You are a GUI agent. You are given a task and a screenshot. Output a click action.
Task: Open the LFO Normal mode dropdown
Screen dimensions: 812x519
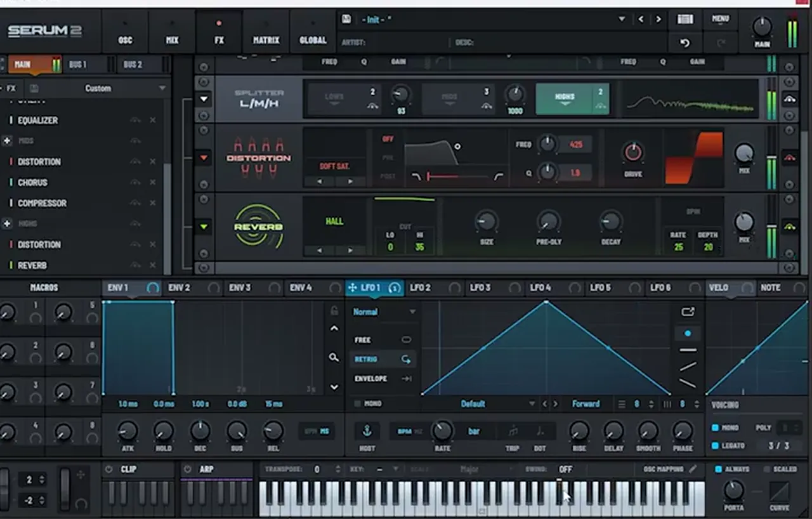click(384, 312)
